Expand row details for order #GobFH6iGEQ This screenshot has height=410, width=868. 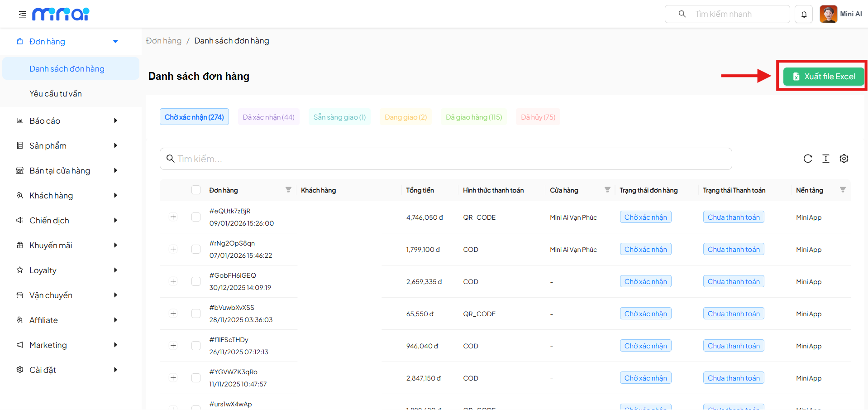173,281
